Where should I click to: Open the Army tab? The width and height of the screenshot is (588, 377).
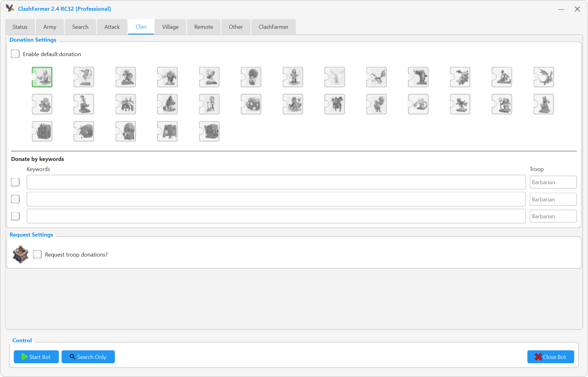pyautogui.click(x=50, y=27)
